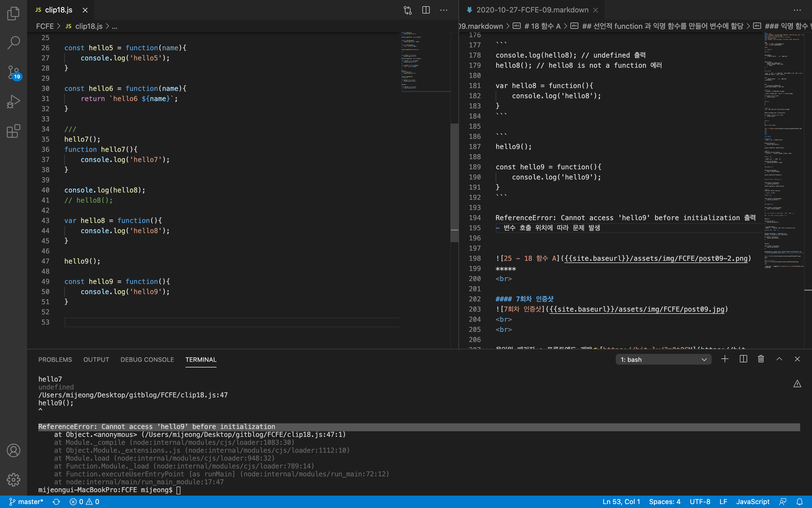Open the Search view in activity bar

[14, 43]
